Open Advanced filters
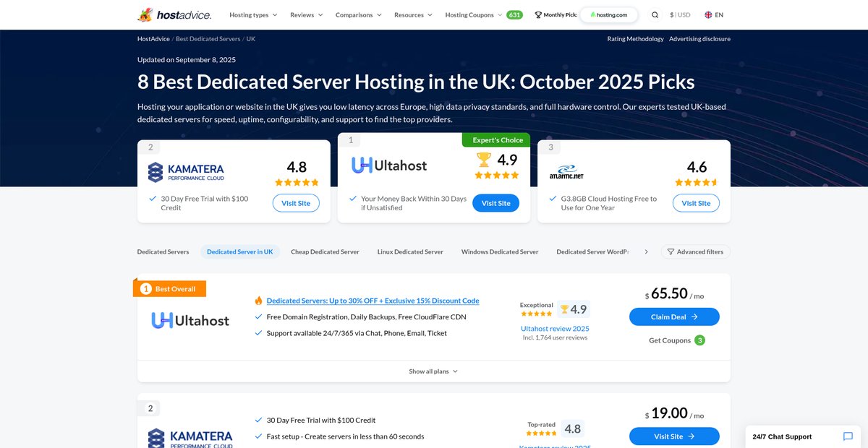 [695, 251]
